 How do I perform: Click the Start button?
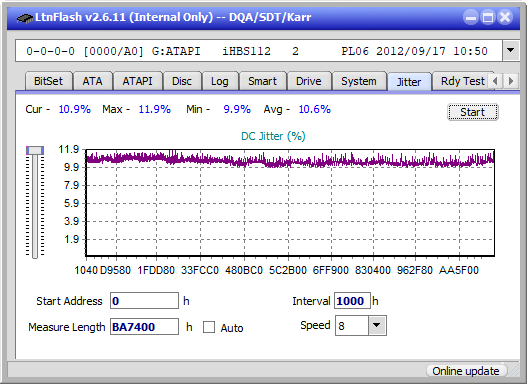(473, 112)
